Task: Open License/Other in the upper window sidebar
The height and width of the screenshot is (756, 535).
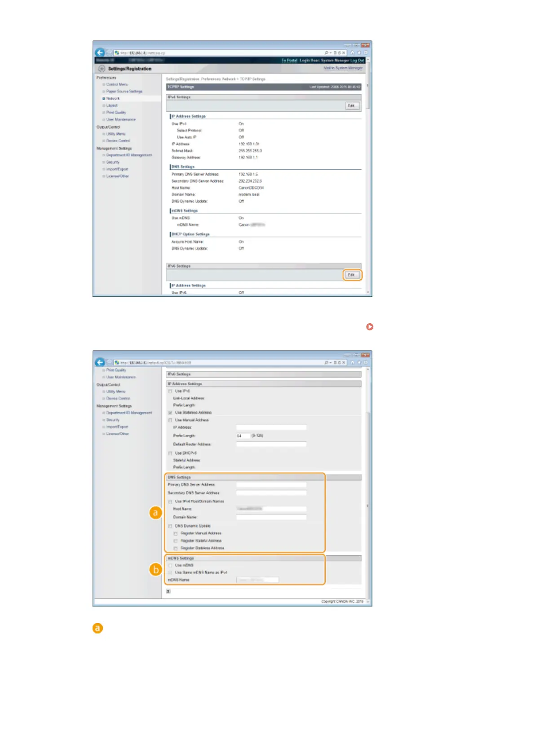Action: 117,176
